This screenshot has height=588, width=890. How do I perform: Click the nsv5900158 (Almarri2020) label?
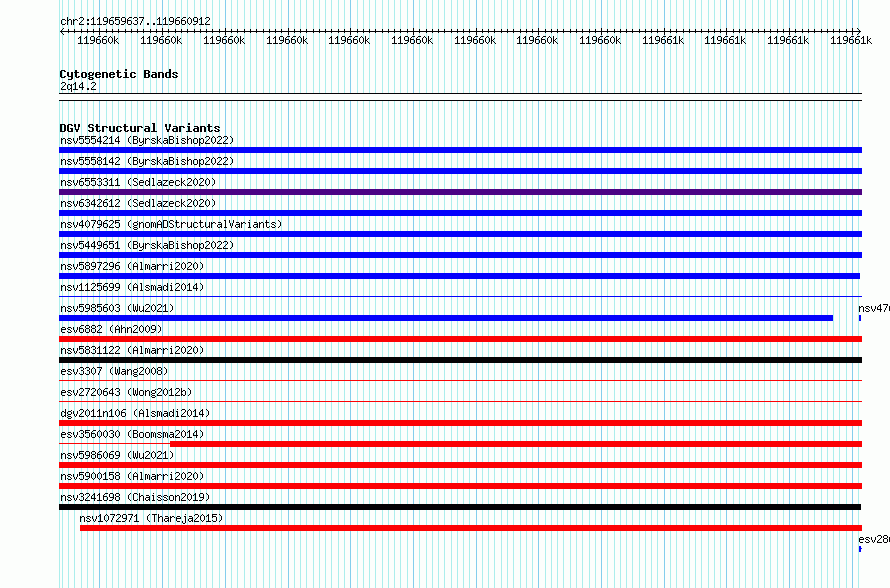132,476
